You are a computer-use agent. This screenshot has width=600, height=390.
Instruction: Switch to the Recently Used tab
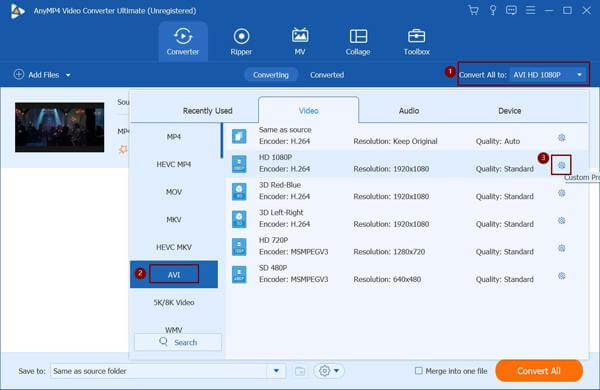point(207,111)
